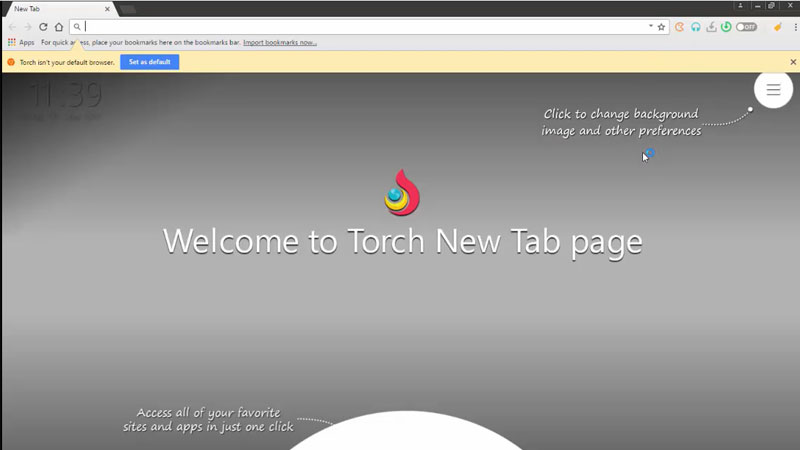800x450 pixels.
Task: Click Import bookmarks now link
Action: [280, 42]
